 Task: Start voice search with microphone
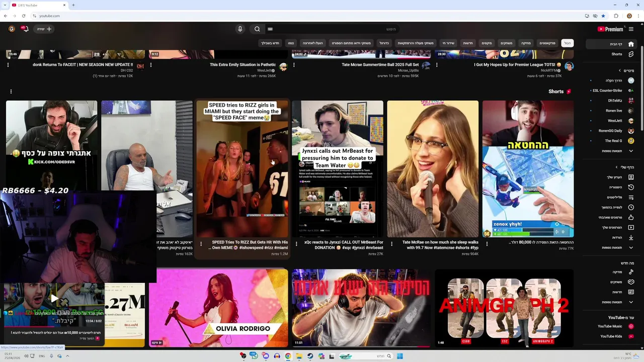tap(240, 29)
